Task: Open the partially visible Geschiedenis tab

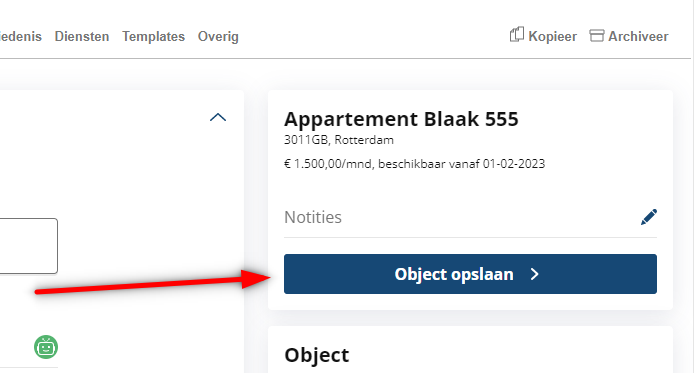Action: tap(21, 36)
